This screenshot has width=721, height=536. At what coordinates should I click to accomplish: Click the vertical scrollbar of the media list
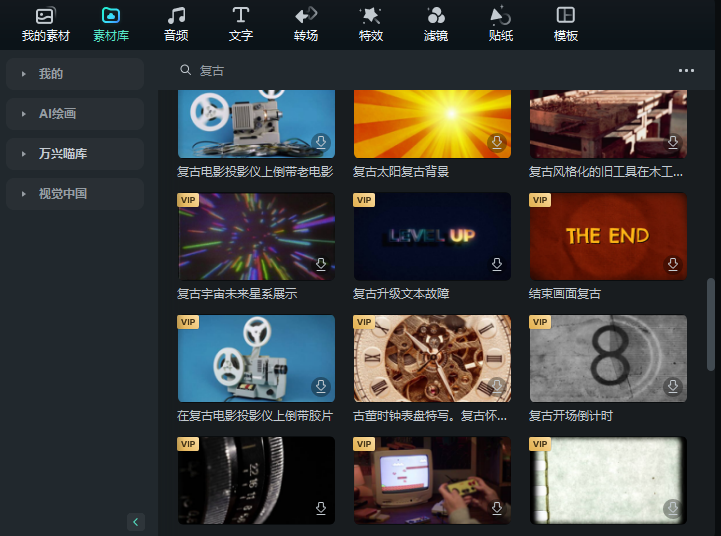point(711,324)
